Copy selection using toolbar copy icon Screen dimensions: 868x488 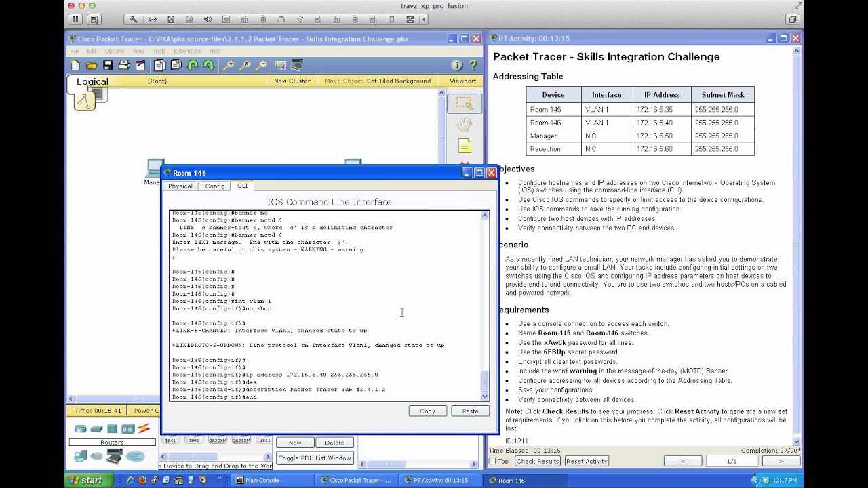point(159,66)
